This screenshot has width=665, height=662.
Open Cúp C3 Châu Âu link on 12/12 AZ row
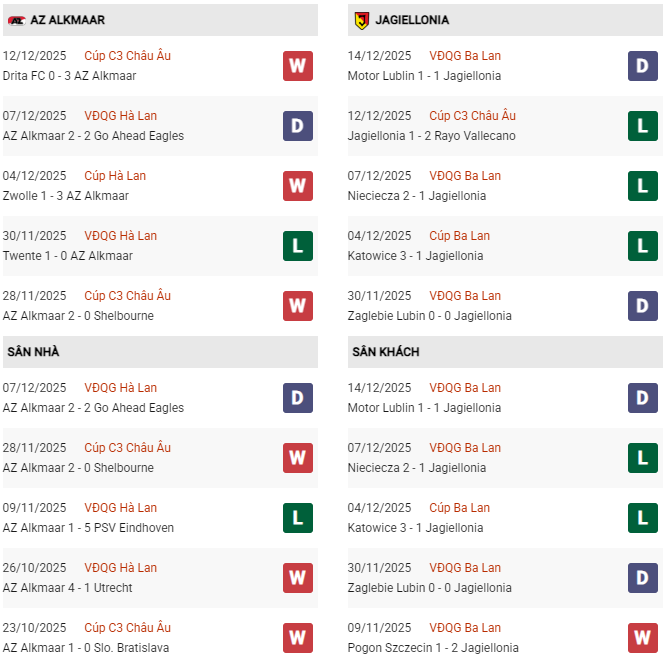[127, 56]
